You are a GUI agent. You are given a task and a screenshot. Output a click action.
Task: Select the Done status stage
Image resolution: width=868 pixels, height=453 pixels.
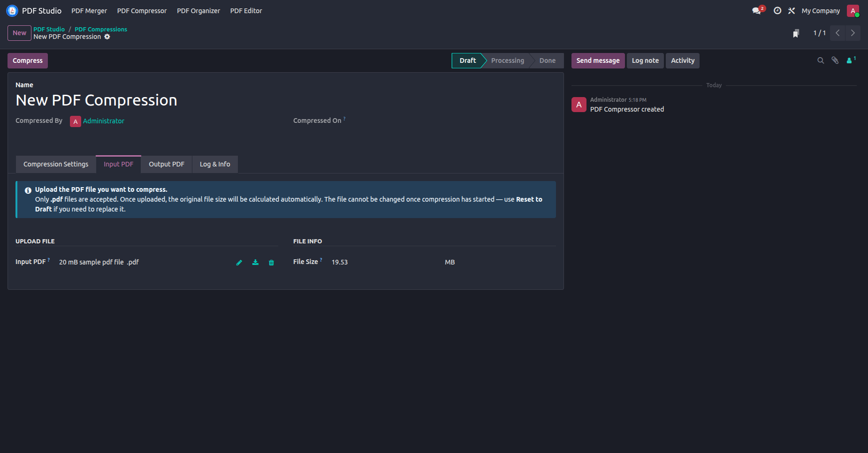click(548, 60)
